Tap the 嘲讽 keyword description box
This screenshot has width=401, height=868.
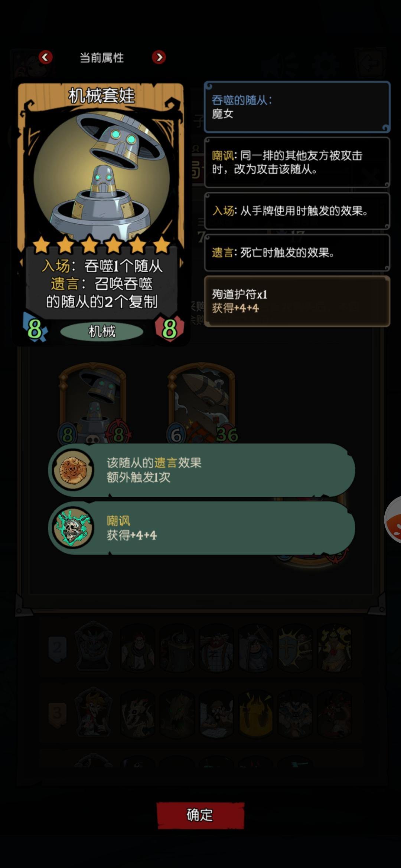click(x=297, y=162)
